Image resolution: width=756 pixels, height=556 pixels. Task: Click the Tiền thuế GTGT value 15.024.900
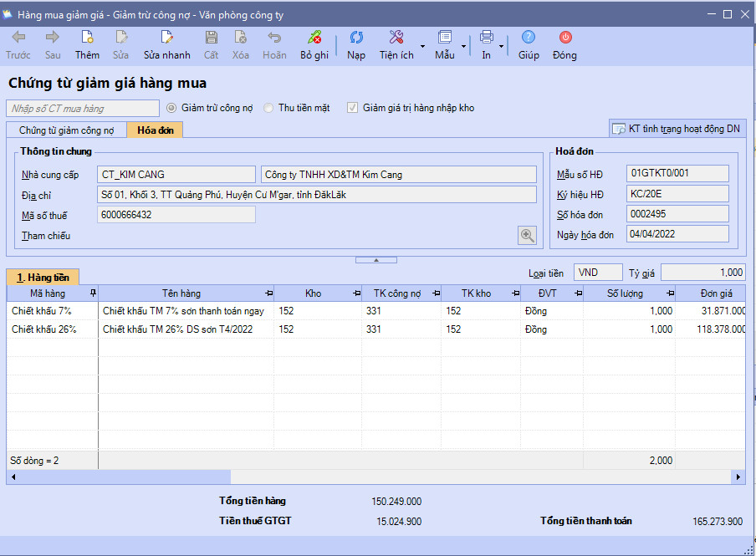coord(399,522)
